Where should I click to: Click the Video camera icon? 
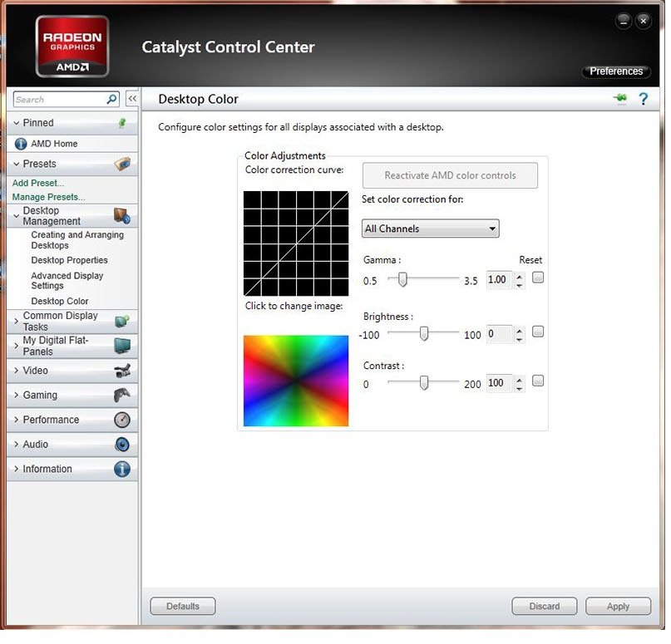tap(123, 372)
